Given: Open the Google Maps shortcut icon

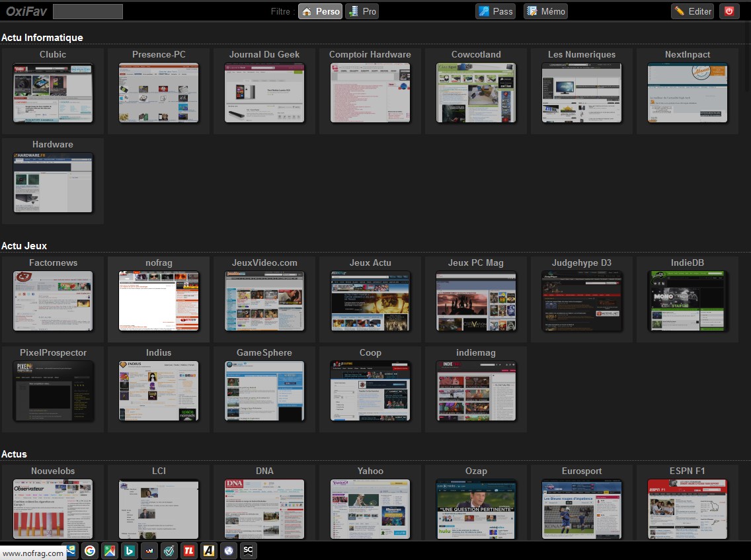Looking at the screenshot, I should pos(110,551).
